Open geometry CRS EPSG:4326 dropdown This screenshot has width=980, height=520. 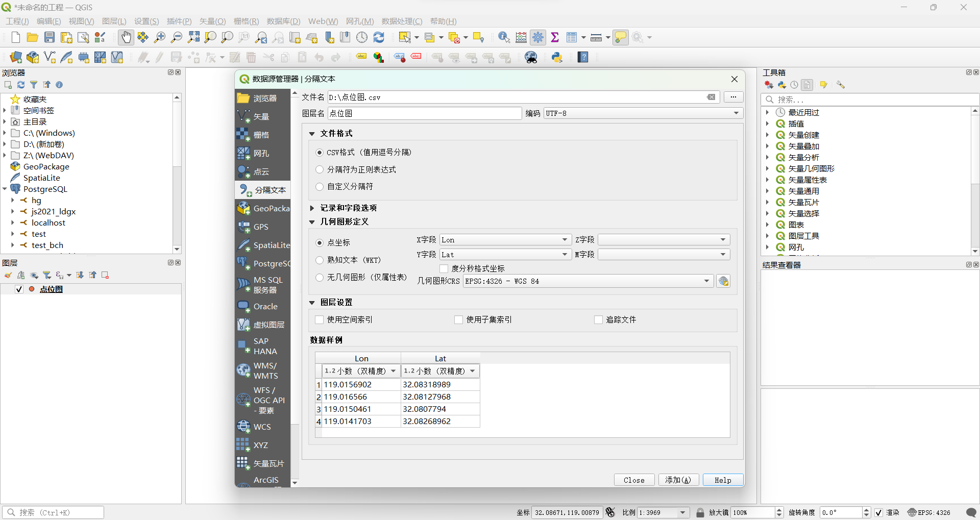588,281
